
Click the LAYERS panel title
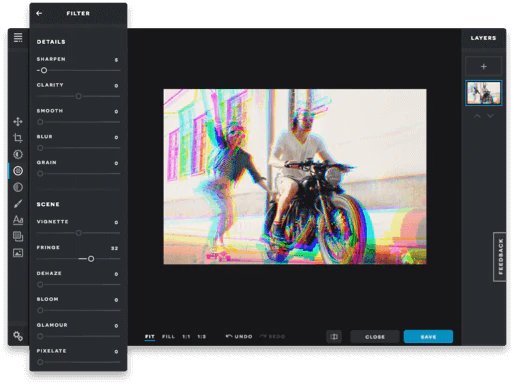click(x=483, y=38)
